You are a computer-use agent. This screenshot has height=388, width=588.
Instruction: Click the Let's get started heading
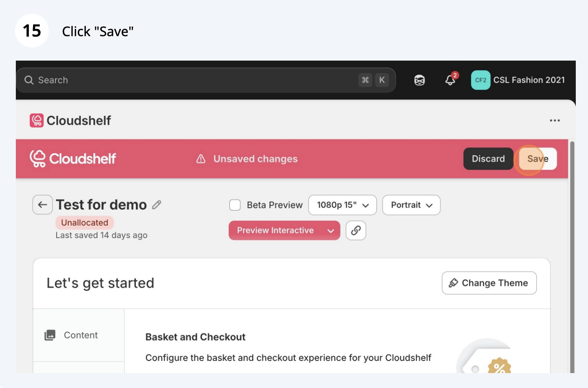[x=100, y=283]
